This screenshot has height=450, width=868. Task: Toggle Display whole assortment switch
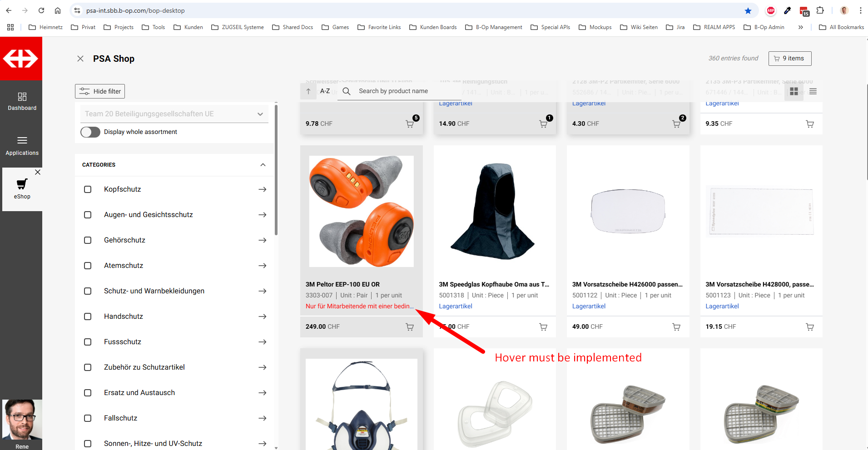click(x=90, y=132)
